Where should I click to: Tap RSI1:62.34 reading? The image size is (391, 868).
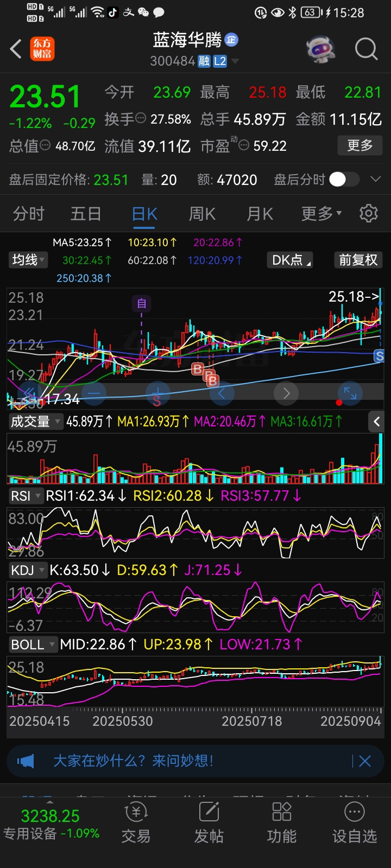[x=86, y=496]
